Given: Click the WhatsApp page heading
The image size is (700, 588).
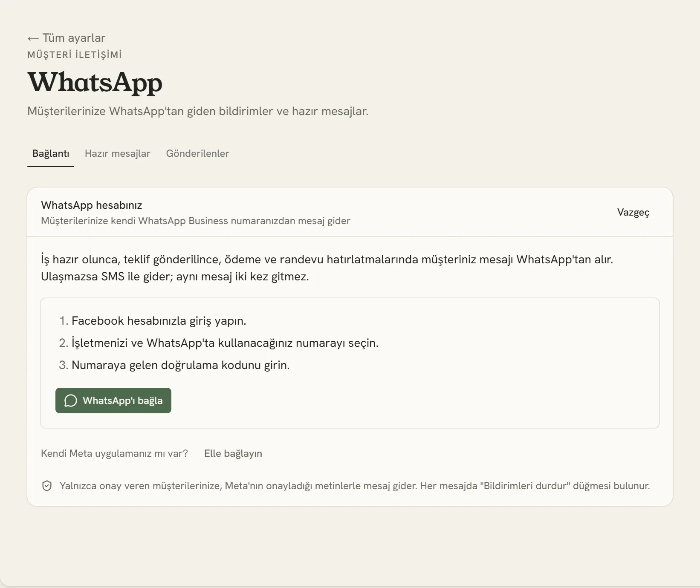Looking at the screenshot, I should coord(95,82).
